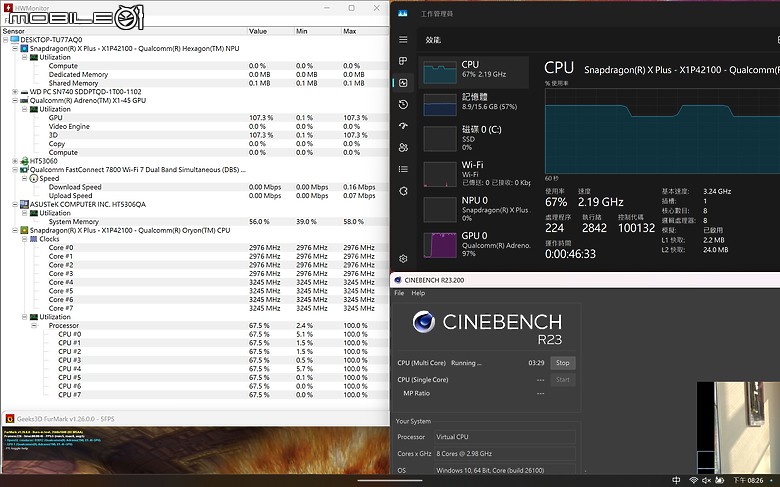
Task: Click the Cinebench Processor field Virtual CPU
Action: [504, 437]
